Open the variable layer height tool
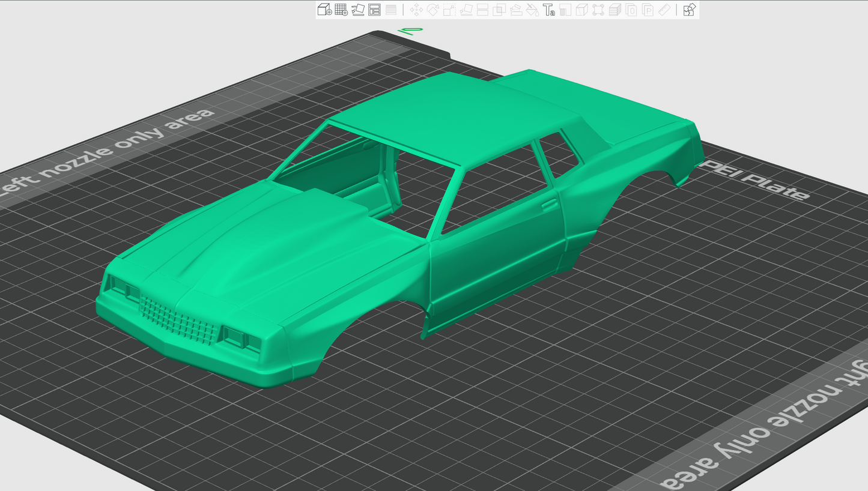This screenshot has height=491, width=868. (391, 10)
